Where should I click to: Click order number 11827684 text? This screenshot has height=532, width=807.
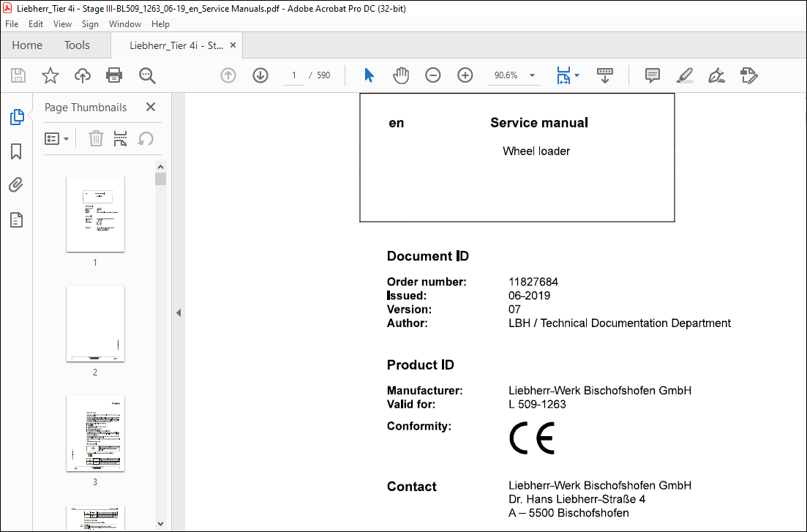(x=533, y=282)
